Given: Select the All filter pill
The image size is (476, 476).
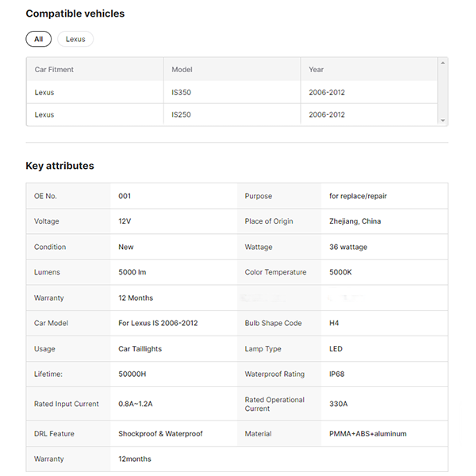Looking at the screenshot, I should (38, 39).
